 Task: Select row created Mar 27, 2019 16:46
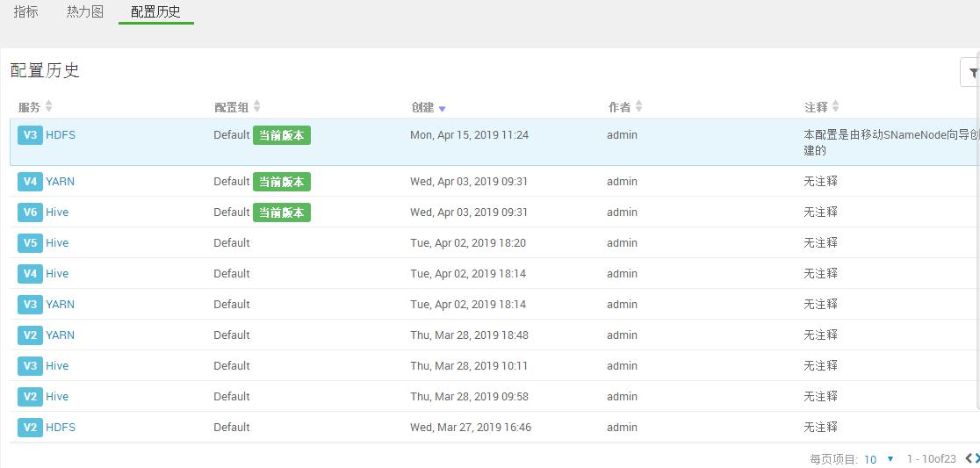470,428
